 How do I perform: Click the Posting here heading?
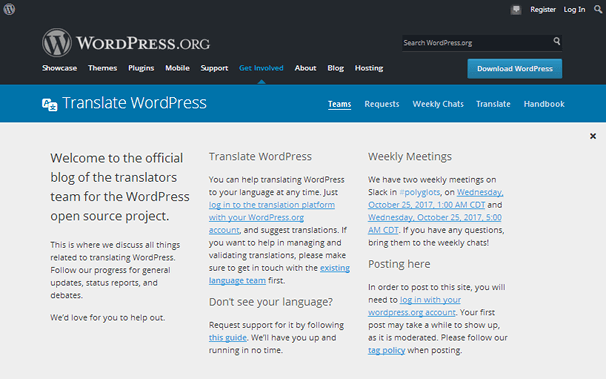pyautogui.click(x=399, y=264)
